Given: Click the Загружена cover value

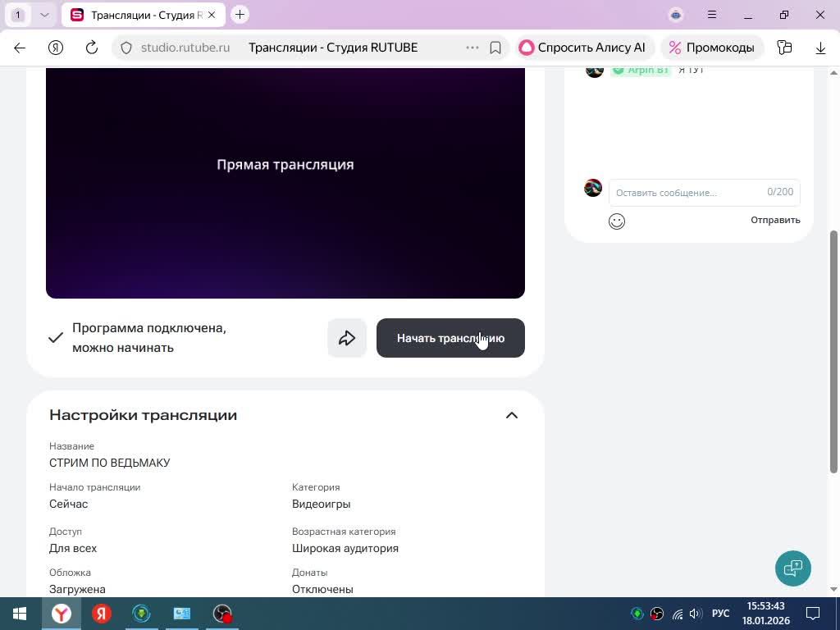Looking at the screenshot, I should [77, 589].
